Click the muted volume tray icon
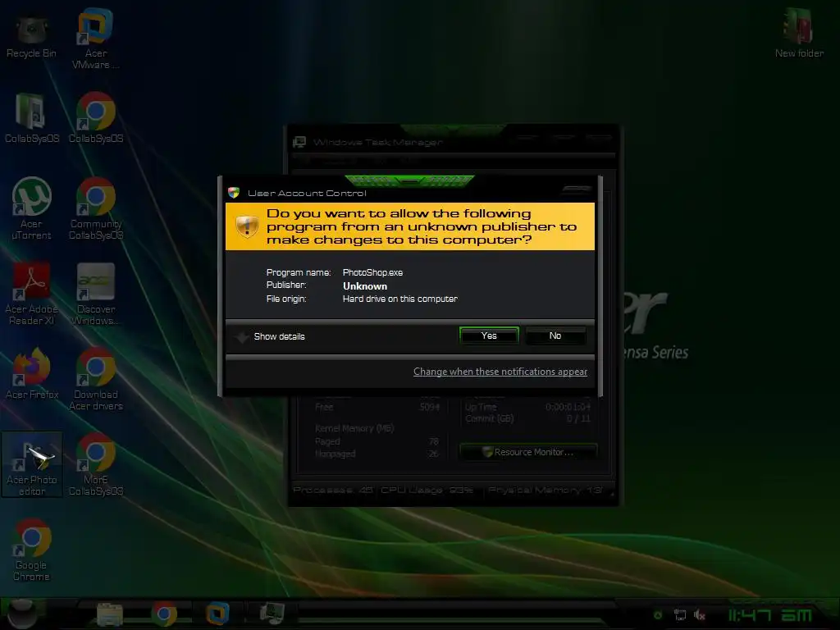 click(700, 615)
